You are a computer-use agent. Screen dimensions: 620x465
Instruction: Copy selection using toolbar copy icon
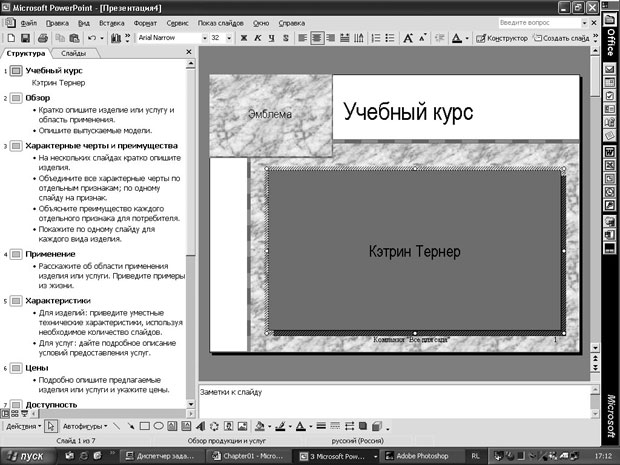pos(60,38)
